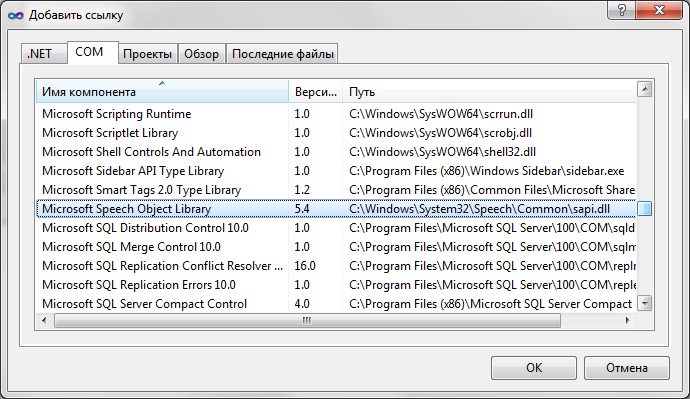Confirm with the OK button

point(534,368)
